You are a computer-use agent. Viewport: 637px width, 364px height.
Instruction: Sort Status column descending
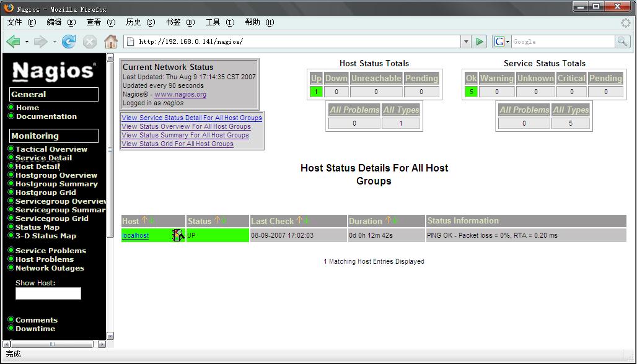click(x=224, y=220)
